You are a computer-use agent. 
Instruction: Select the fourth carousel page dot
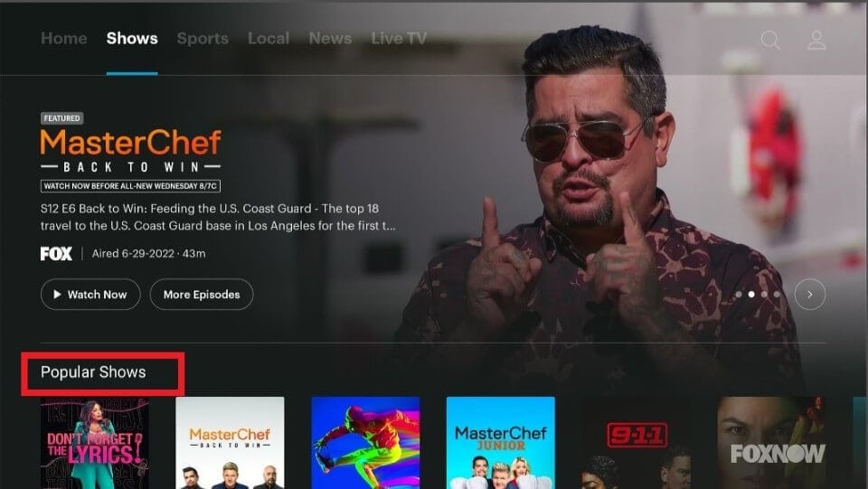point(778,295)
